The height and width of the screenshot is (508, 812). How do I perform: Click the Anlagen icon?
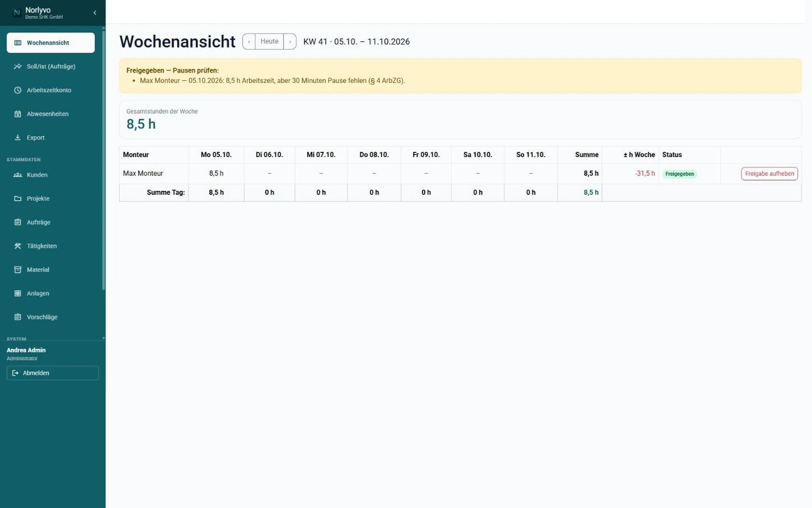point(17,294)
